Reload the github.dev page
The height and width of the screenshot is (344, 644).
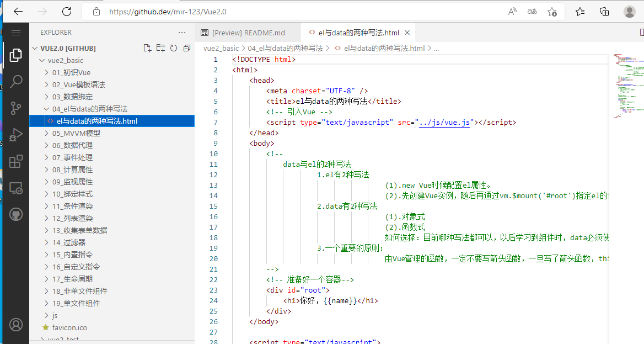pyautogui.click(x=67, y=12)
